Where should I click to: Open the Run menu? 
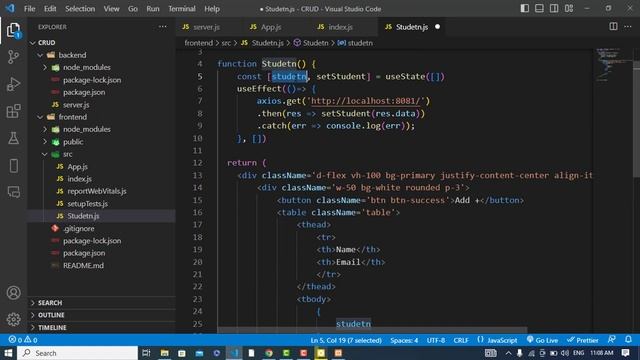coord(153,9)
